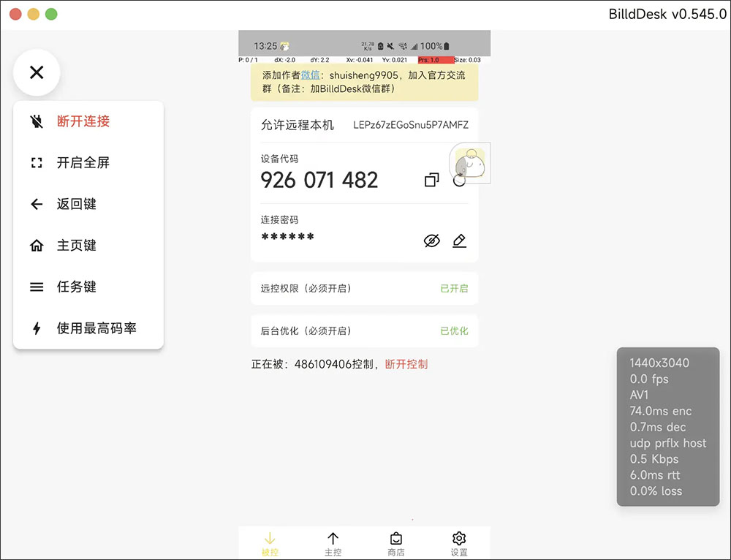The width and height of the screenshot is (731, 560).
Task: Click the unplug icon beside 断开连接
Action: coord(37,121)
